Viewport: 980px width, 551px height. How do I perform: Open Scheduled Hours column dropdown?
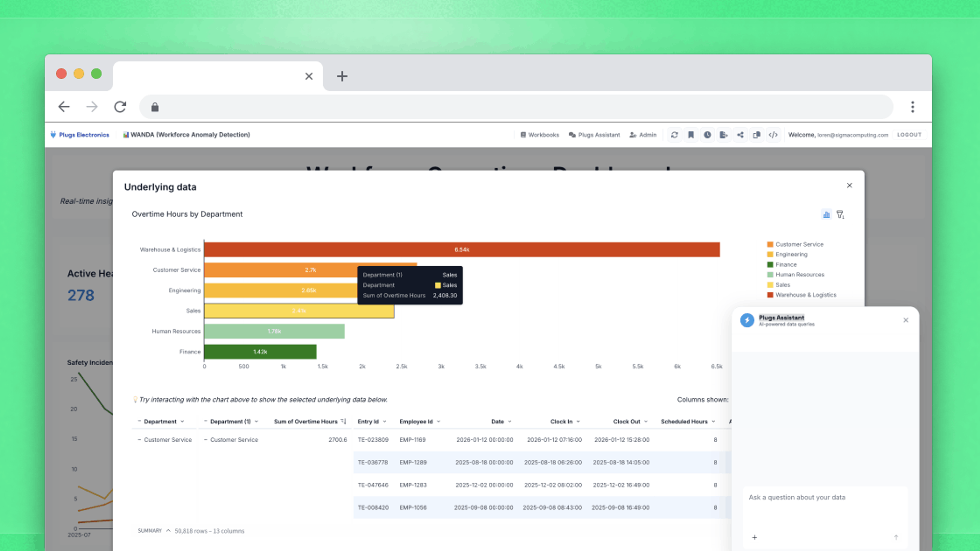pyautogui.click(x=713, y=421)
